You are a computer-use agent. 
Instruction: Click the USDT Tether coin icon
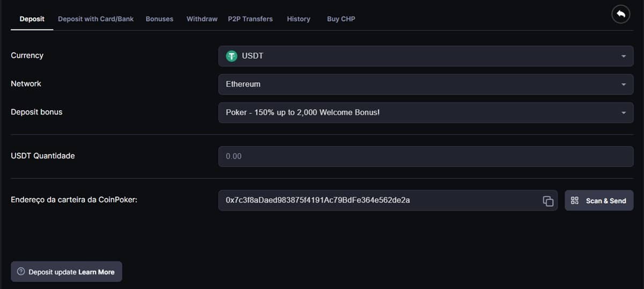click(231, 56)
